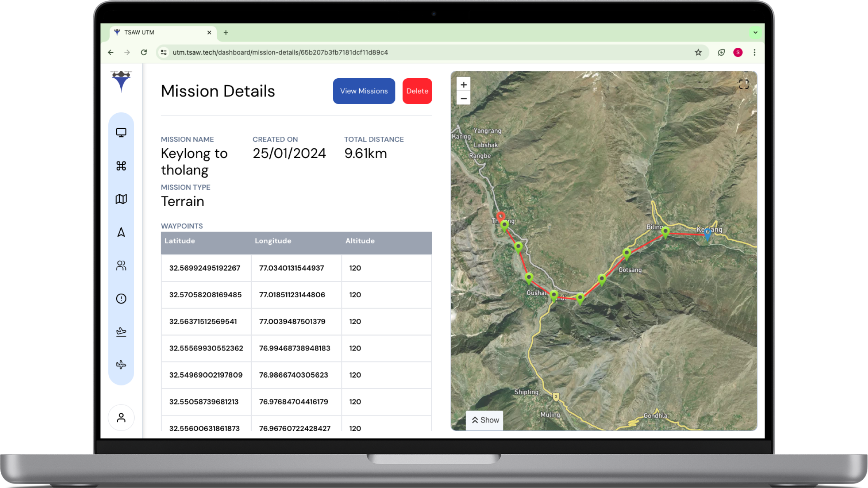
Task: Zoom in on the map with plus control
Action: point(463,84)
